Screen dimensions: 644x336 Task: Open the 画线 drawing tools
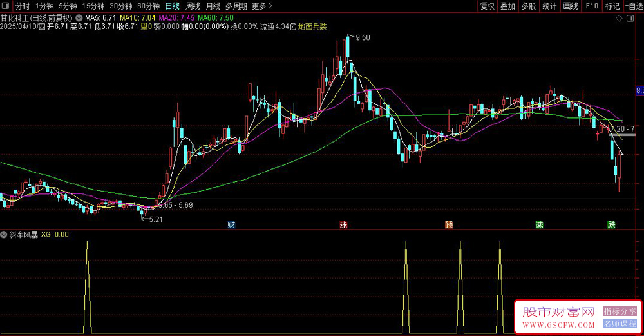click(571, 6)
